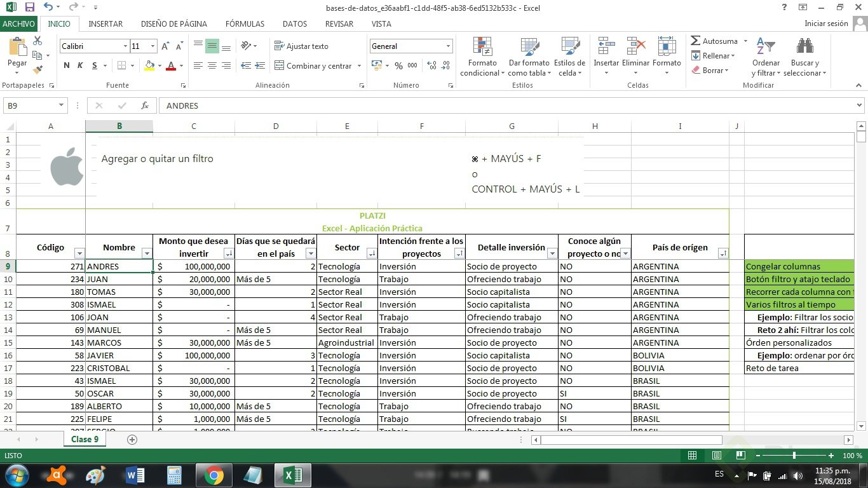Click the Autosuma button
Image resolution: width=868 pixels, height=488 pixels.
click(714, 41)
